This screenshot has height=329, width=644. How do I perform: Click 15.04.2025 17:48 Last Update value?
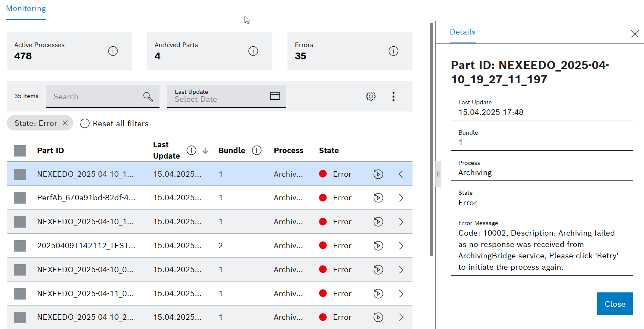tap(491, 112)
